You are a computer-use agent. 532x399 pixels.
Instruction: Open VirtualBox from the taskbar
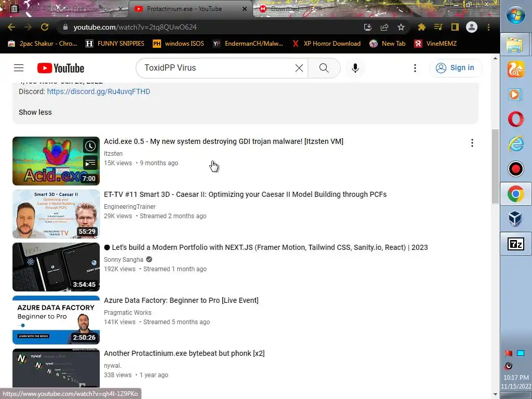(516, 219)
